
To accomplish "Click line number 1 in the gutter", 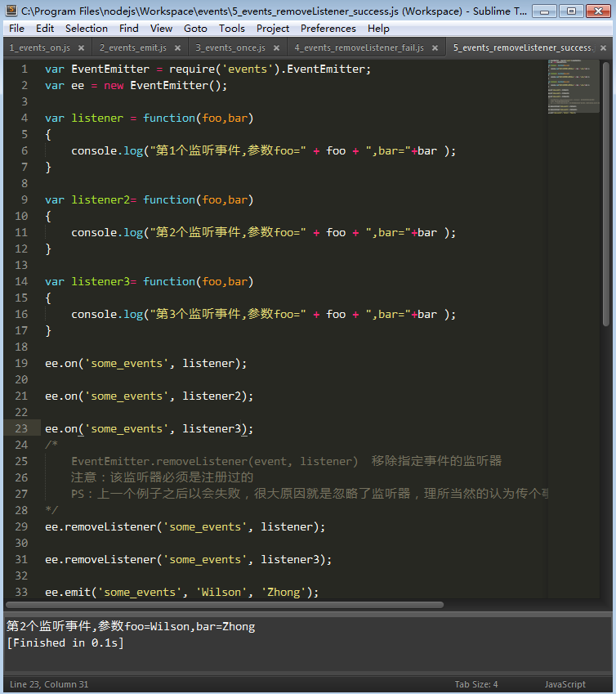I will click(x=25, y=69).
